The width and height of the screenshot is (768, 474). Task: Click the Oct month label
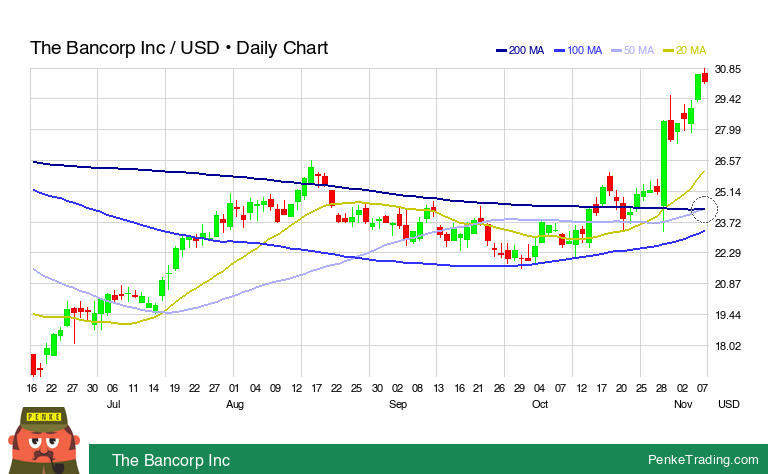click(540, 404)
